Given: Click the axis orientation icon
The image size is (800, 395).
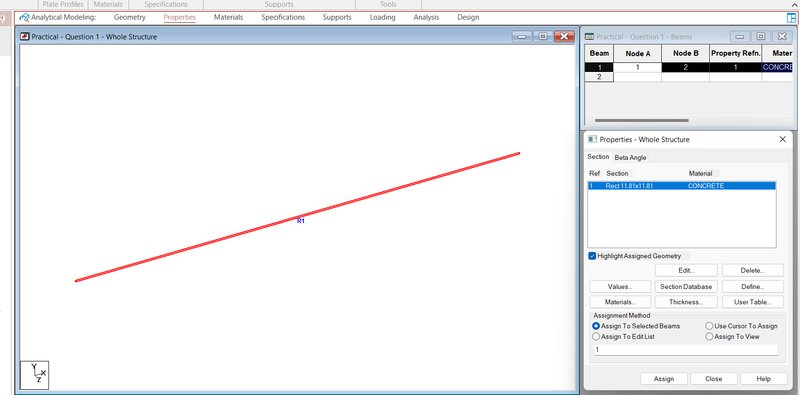Looking at the screenshot, I should click(34, 375).
